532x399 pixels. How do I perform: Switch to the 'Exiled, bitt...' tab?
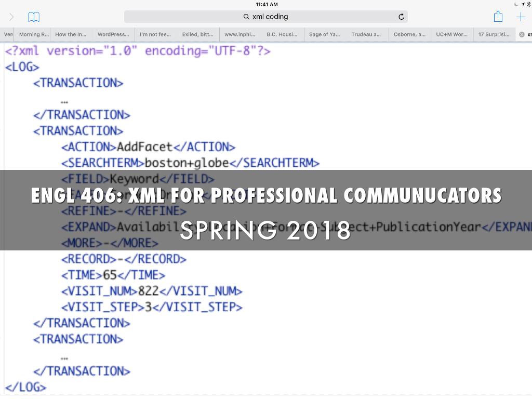[x=197, y=35]
